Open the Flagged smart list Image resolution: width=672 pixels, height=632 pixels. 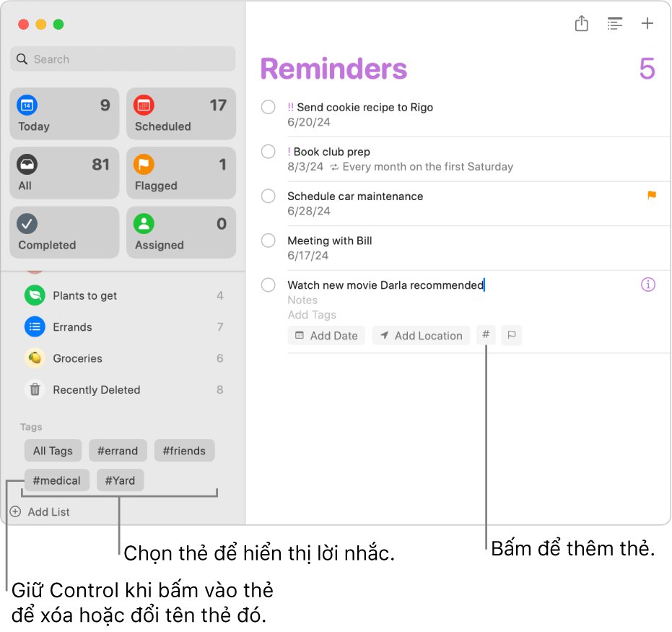click(181, 173)
